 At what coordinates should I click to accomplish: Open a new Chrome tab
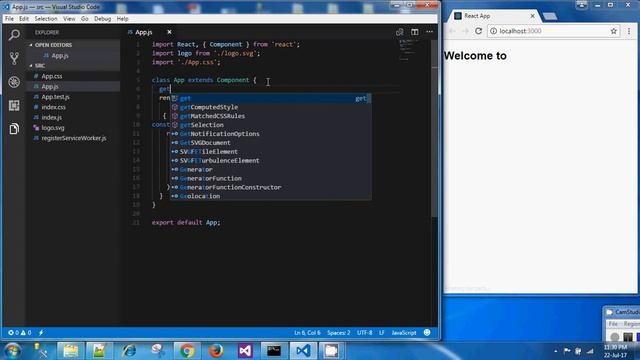coord(550,16)
